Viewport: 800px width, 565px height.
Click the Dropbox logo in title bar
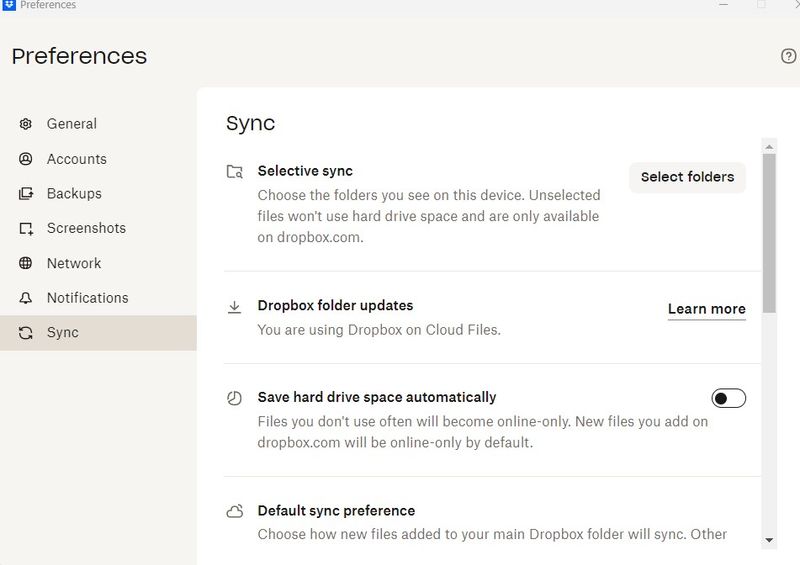pyautogui.click(x=9, y=5)
